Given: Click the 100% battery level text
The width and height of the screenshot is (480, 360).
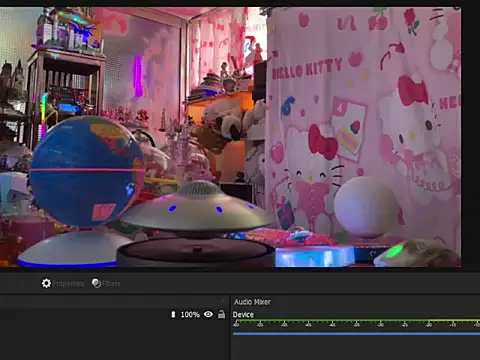Looking at the screenshot, I should (190, 314).
